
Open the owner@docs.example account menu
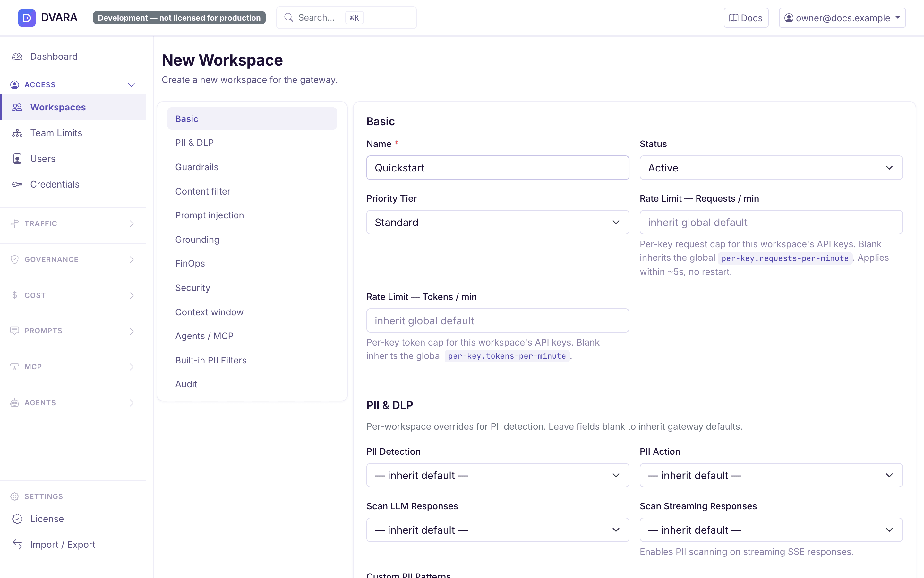[842, 18]
